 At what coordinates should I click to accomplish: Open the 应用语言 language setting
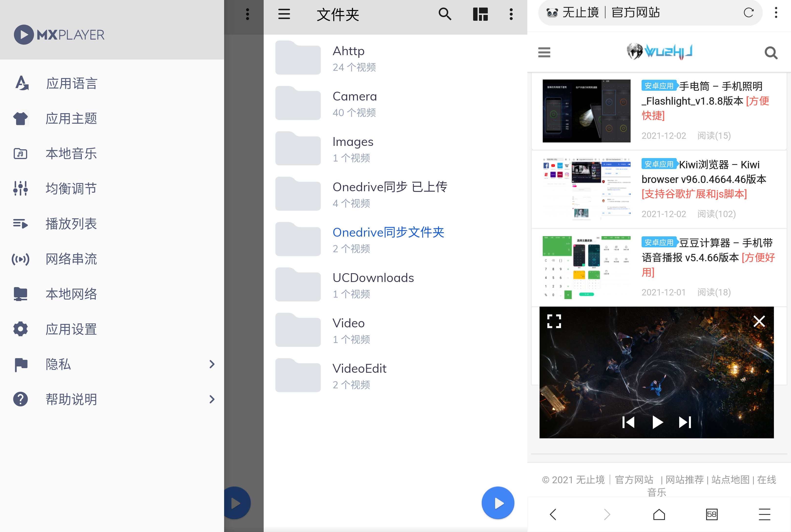112,83
